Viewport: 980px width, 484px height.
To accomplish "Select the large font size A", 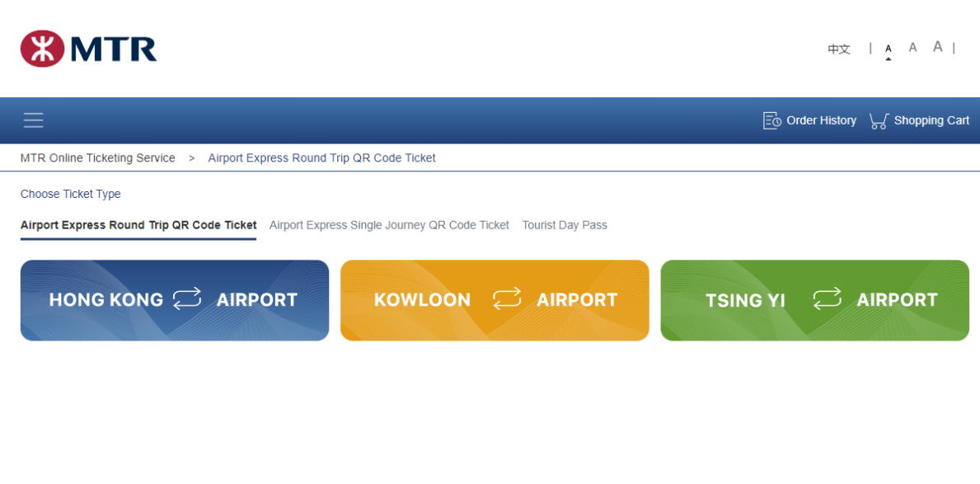I will coord(937,47).
